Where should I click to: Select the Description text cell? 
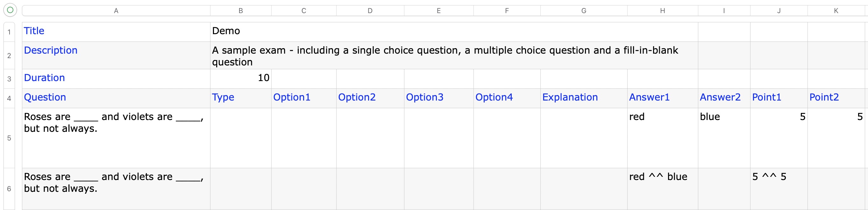(454, 55)
